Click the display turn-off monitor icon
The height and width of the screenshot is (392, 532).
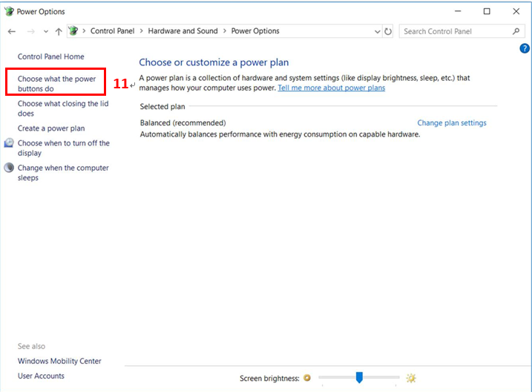tap(9, 143)
